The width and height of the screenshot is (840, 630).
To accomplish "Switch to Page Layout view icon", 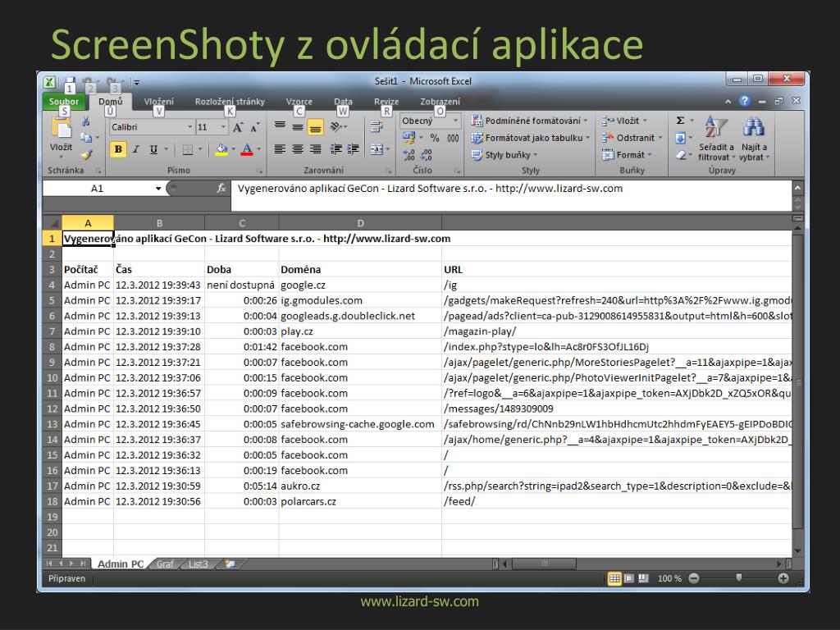I will pos(629,578).
